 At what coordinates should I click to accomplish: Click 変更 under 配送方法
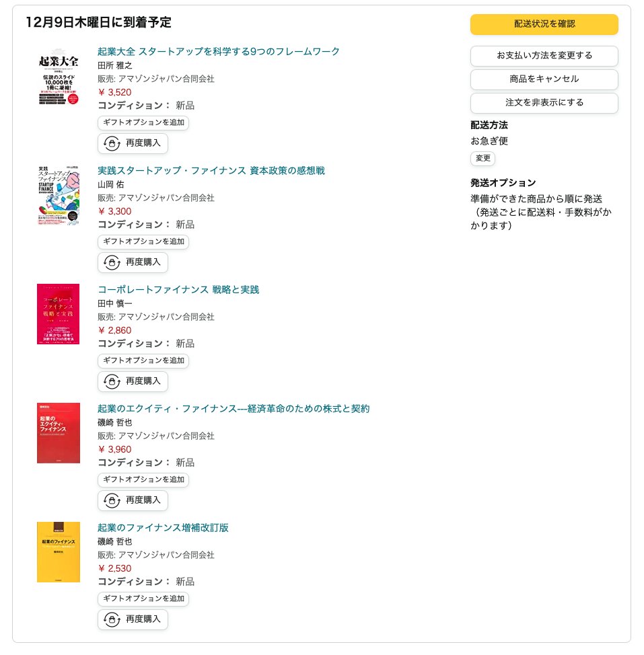[482, 158]
